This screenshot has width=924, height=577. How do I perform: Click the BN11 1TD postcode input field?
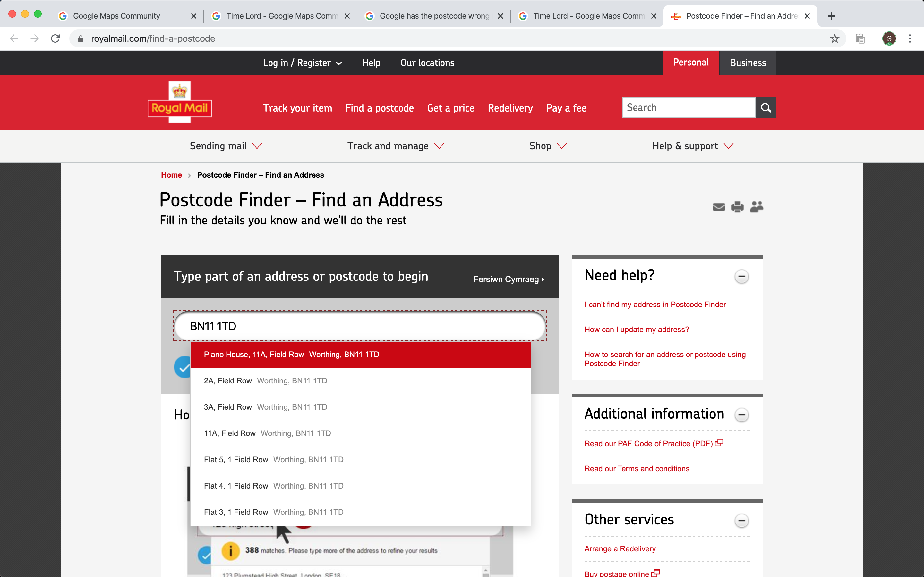click(x=360, y=326)
